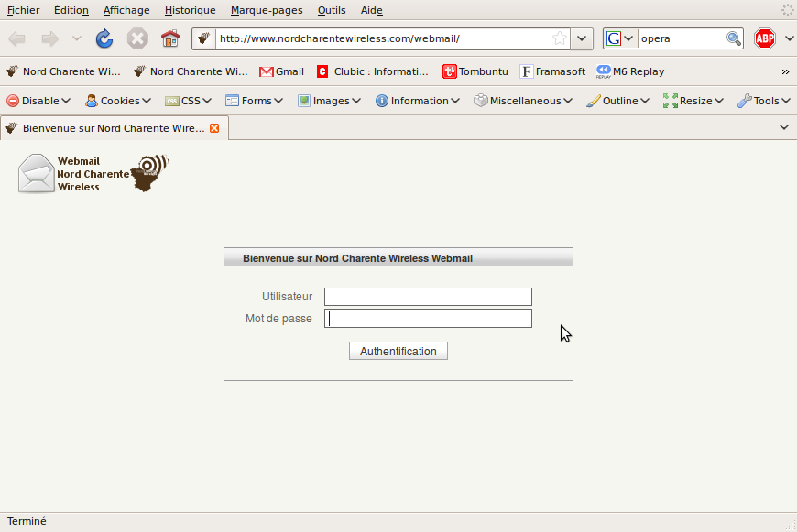Viewport: 797px width, 532px height.
Task: Go to Home page icon
Action: pos(169,38)
